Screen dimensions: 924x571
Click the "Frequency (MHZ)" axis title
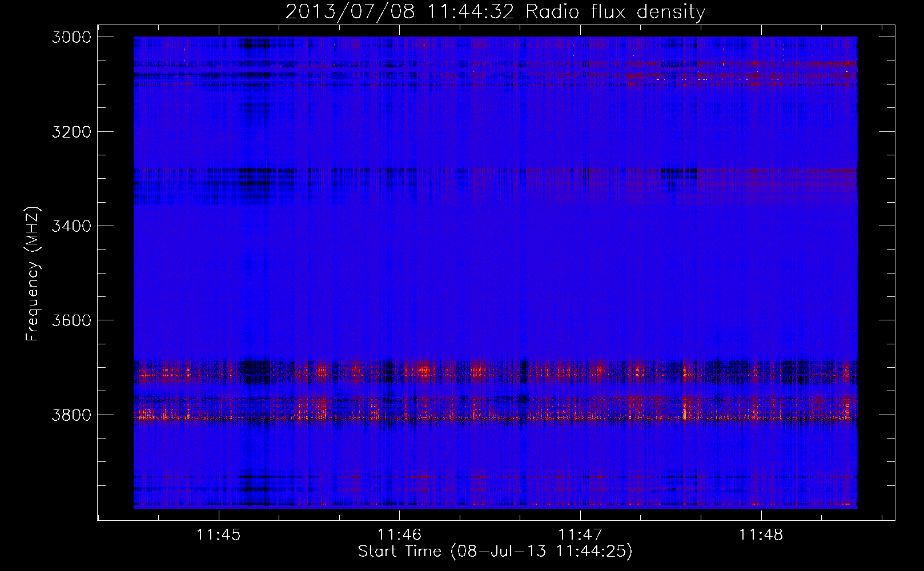[33, 274]
